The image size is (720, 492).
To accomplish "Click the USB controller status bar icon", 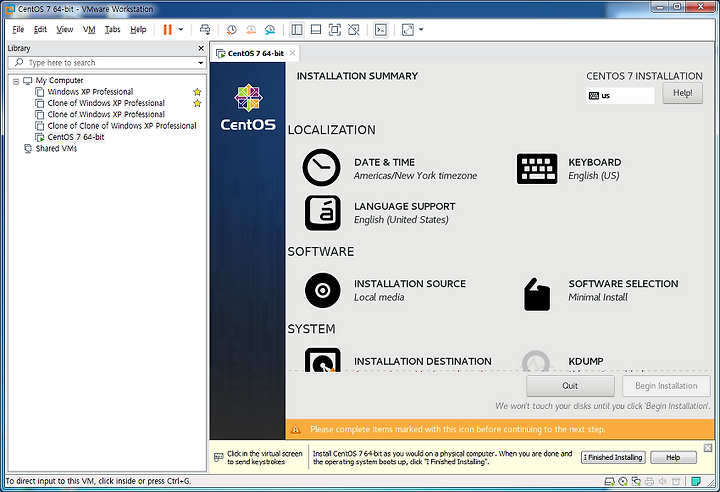I will [x=676, y=481].
